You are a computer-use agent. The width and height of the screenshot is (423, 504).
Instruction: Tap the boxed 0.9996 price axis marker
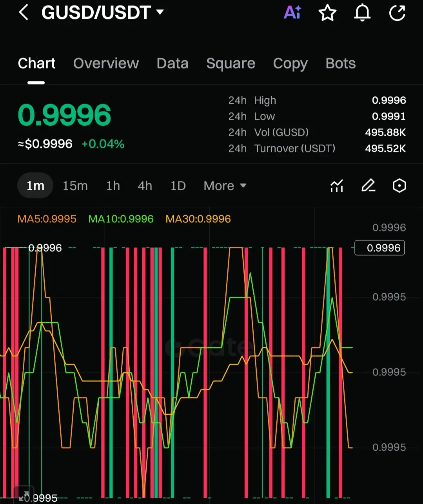379,248
